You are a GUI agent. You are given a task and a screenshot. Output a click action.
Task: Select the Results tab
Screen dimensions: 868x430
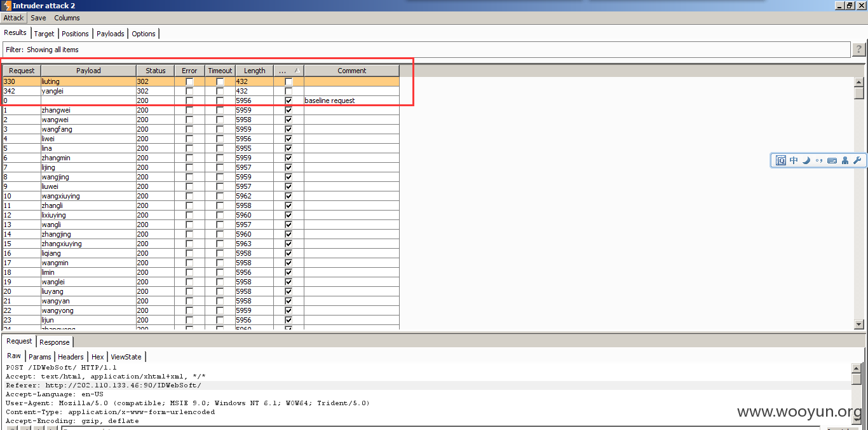tap(15, 32)
